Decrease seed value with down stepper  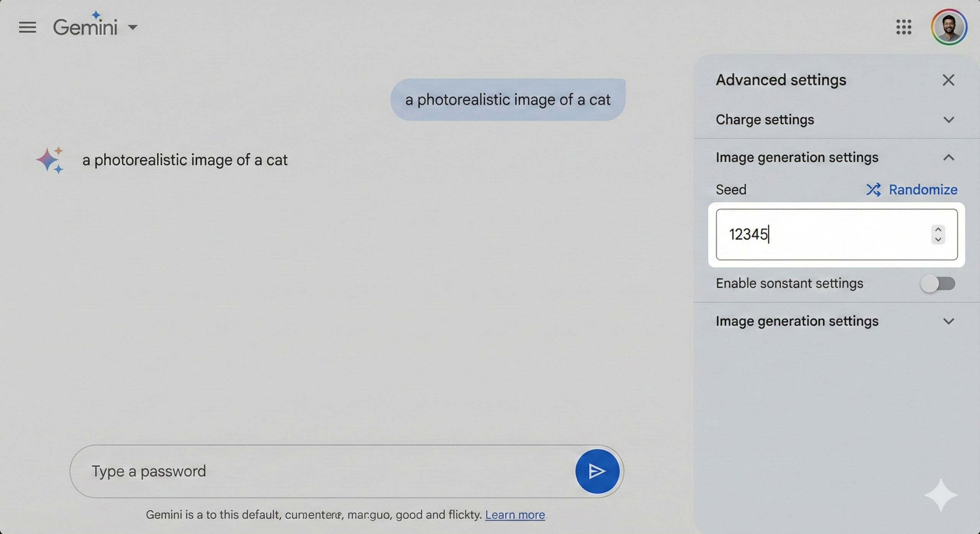click(938, 239)
